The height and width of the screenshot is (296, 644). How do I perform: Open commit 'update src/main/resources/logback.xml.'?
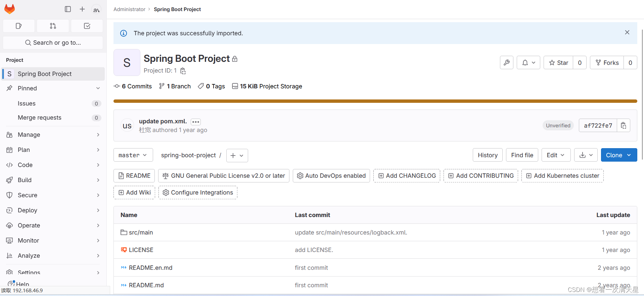click(x=351, y=232)
